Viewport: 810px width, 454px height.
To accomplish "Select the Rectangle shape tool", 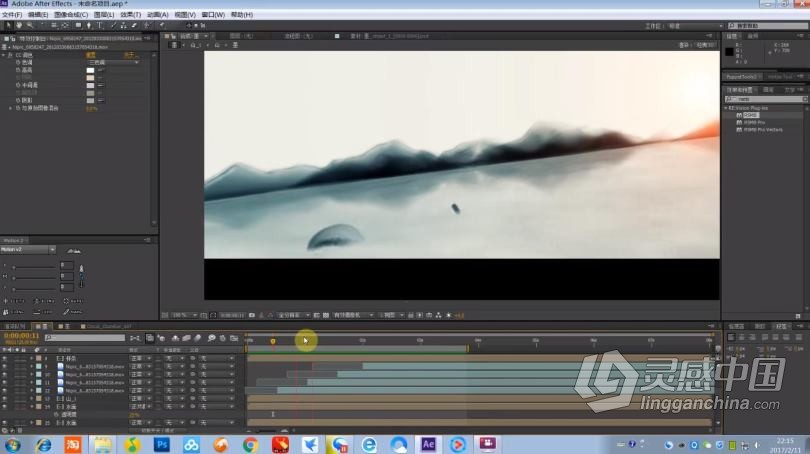I will pos(78,25).
